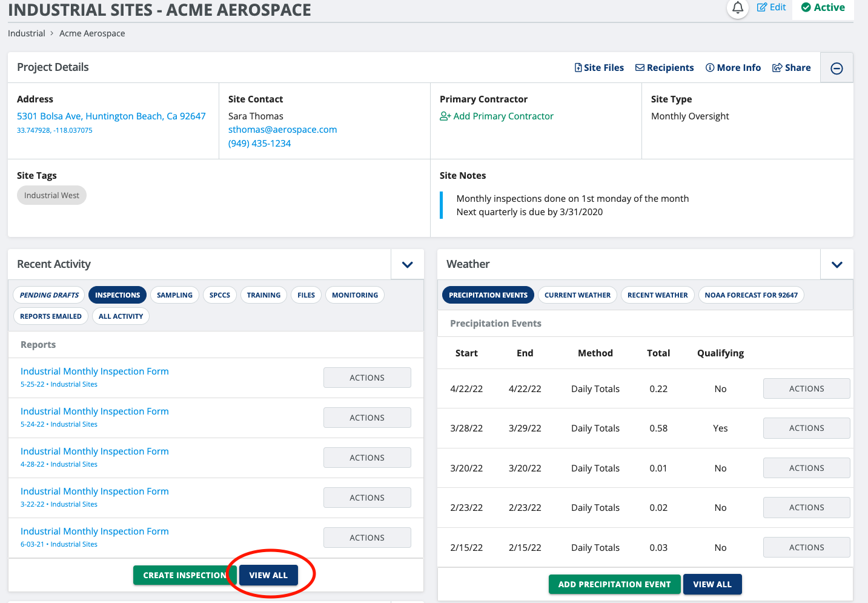The width and height of the screenshot is (868, 603).
Task: Switch to Current Weather tab
Action: (x=577, y=295)
